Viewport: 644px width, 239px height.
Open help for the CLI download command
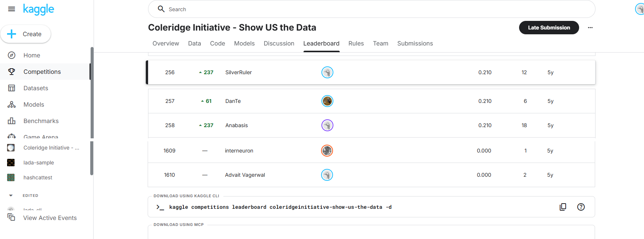[x=581, y=207]
